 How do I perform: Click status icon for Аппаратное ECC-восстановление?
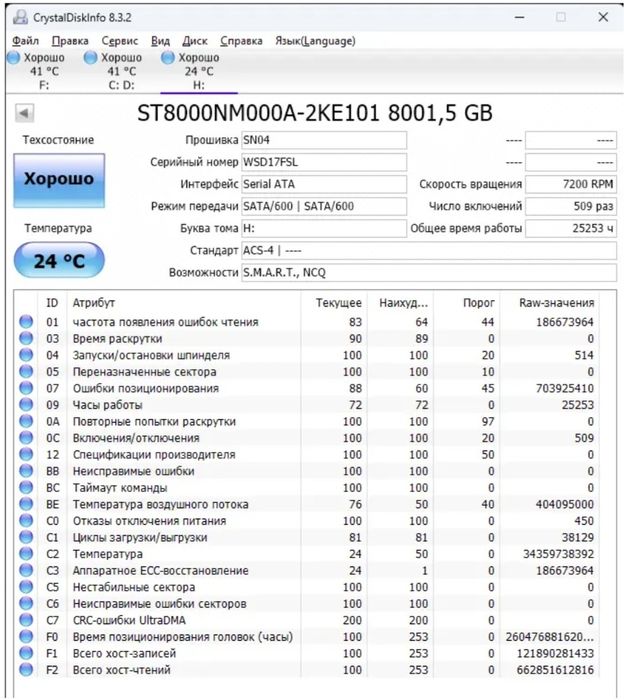(x=26, y=570)
